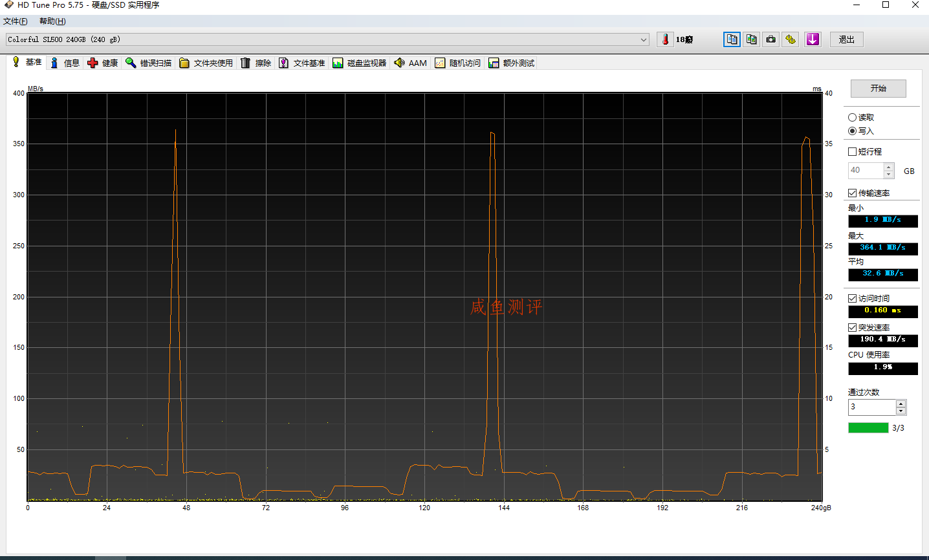This screenshot has width=929, height=560.
Task: Click the copy screenshot to clipboard icon
Action: coord(751,39)
